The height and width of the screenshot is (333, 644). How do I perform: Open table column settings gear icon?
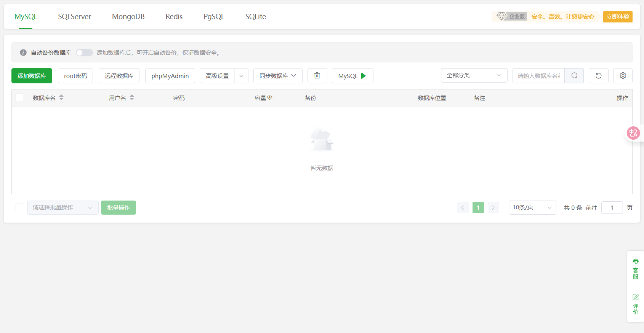623,76
